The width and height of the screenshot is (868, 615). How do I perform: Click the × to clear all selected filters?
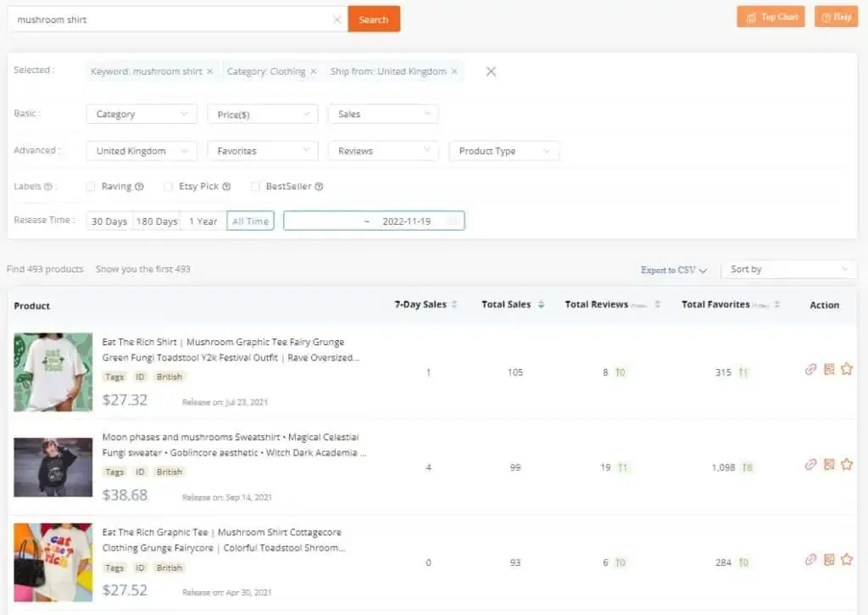[491, 71]
